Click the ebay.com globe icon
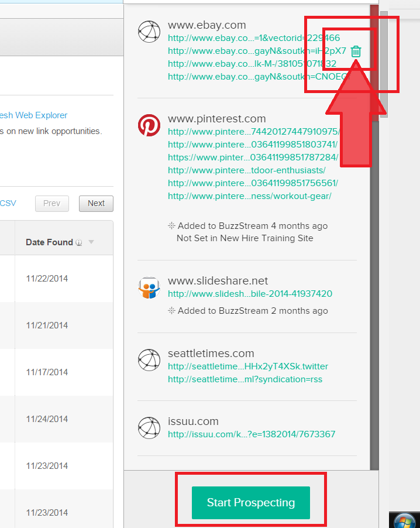Screen dimensions: 420x528 point(149,32)
